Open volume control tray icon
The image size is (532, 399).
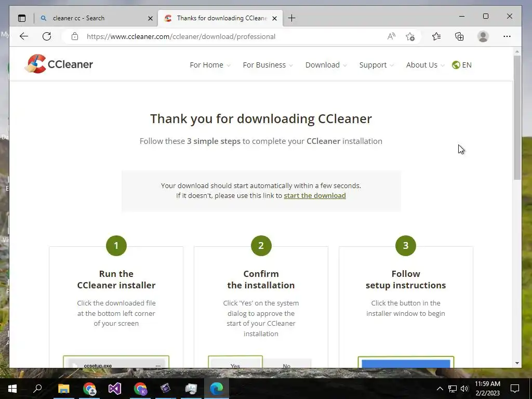464,389
